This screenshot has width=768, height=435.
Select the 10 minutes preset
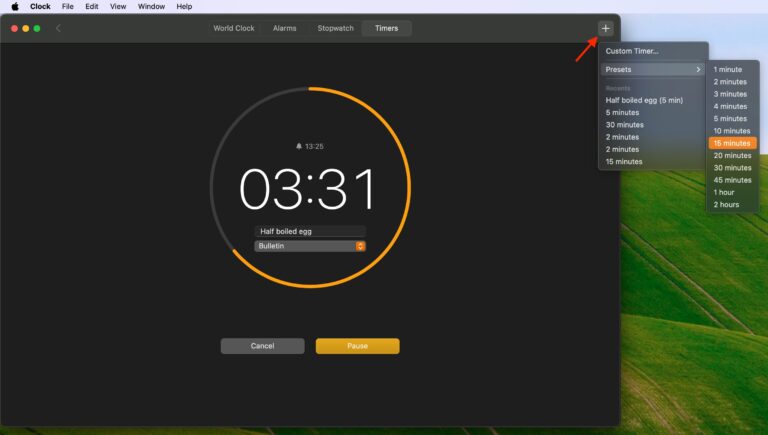point(733,131)
